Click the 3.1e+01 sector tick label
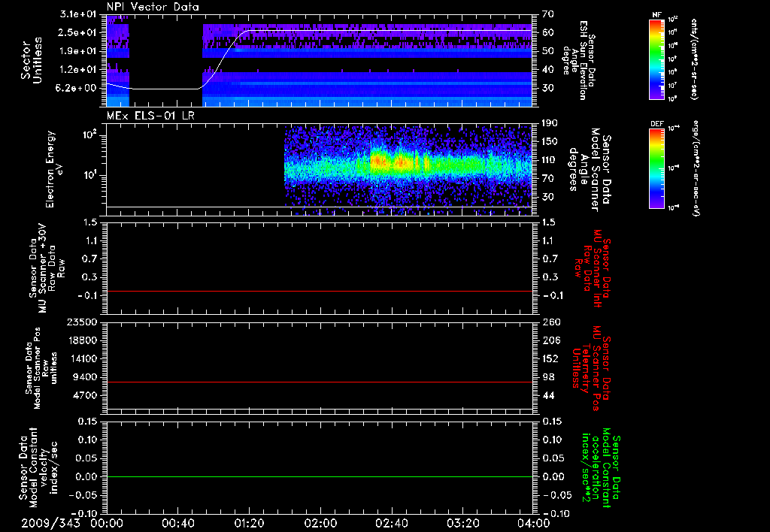Viewport: 770px width, 532px height. [x=77, y=14]
